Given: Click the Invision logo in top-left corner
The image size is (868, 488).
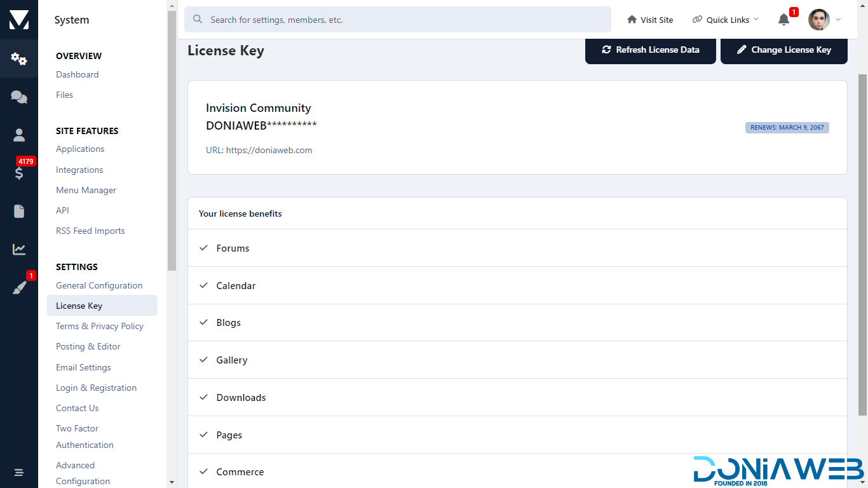Looking at the screenshot, I should click(x=19, y=20).
